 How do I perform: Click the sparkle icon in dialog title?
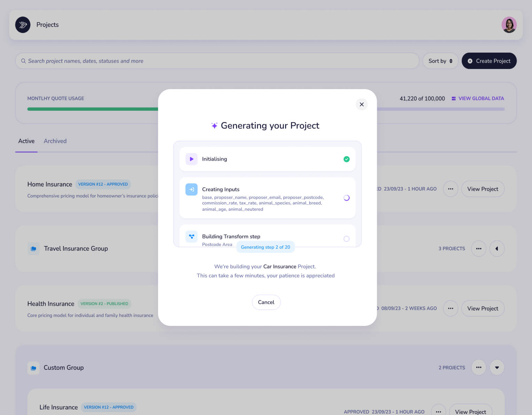pyautogui.click(x=214, y=125)
